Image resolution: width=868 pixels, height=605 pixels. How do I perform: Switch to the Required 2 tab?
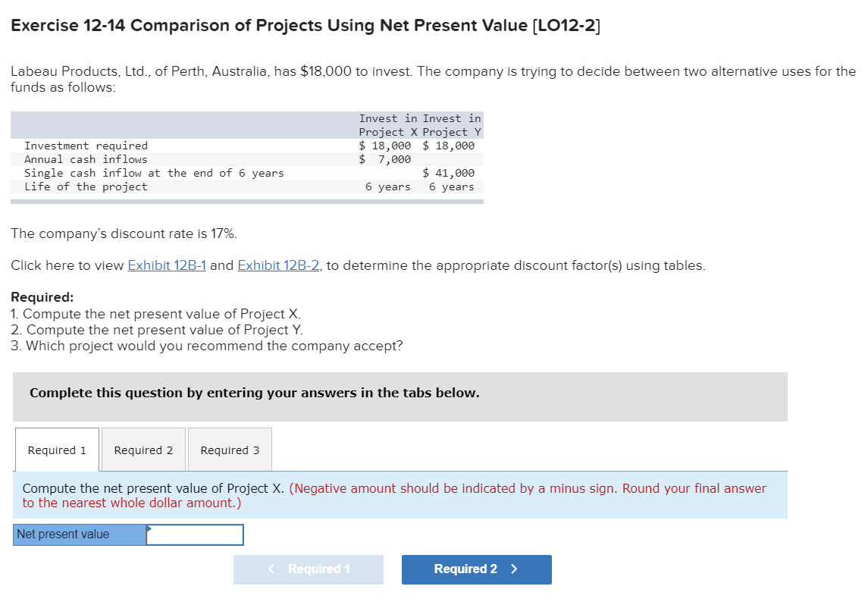[x=143, y=449]
